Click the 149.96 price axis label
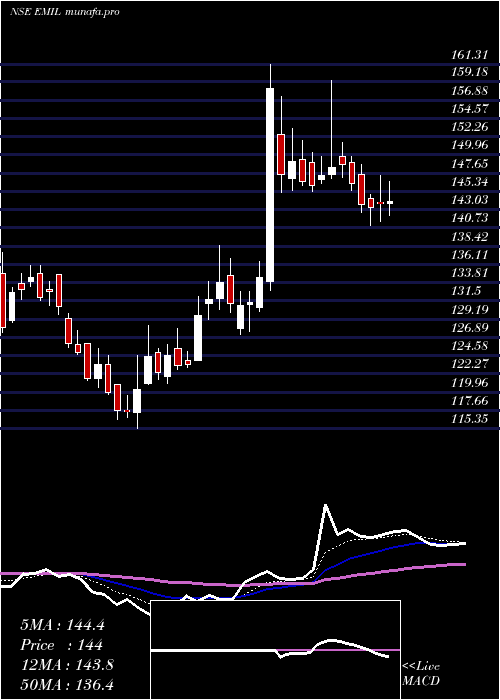 click(470, 145)
